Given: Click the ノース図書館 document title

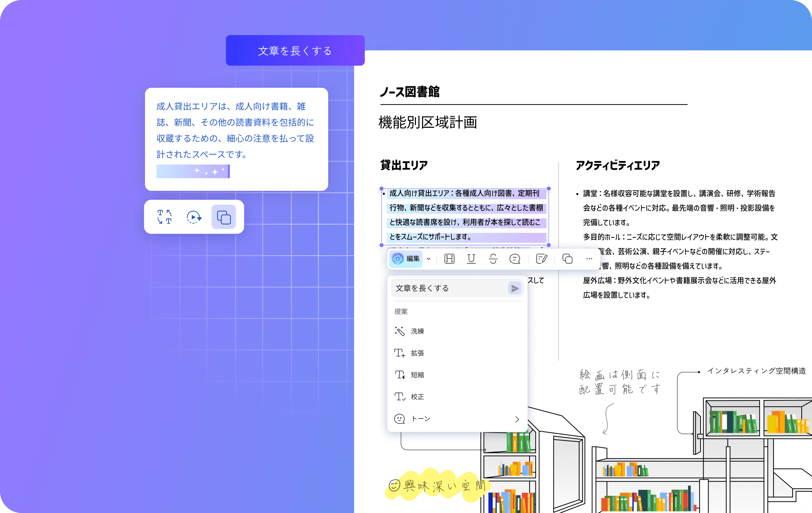Looking at the screenshot, I should (410, 92).
